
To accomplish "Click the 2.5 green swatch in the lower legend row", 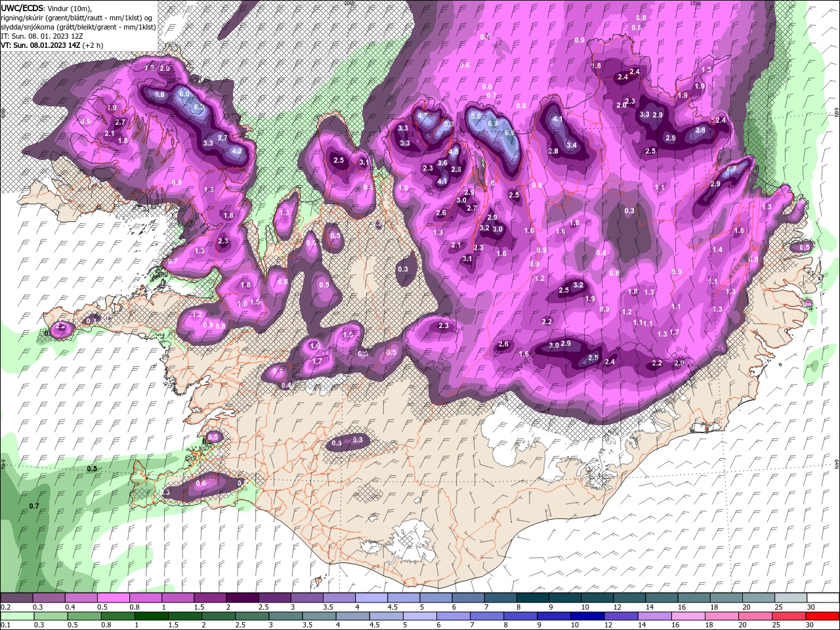I will (x=251, y=616).
